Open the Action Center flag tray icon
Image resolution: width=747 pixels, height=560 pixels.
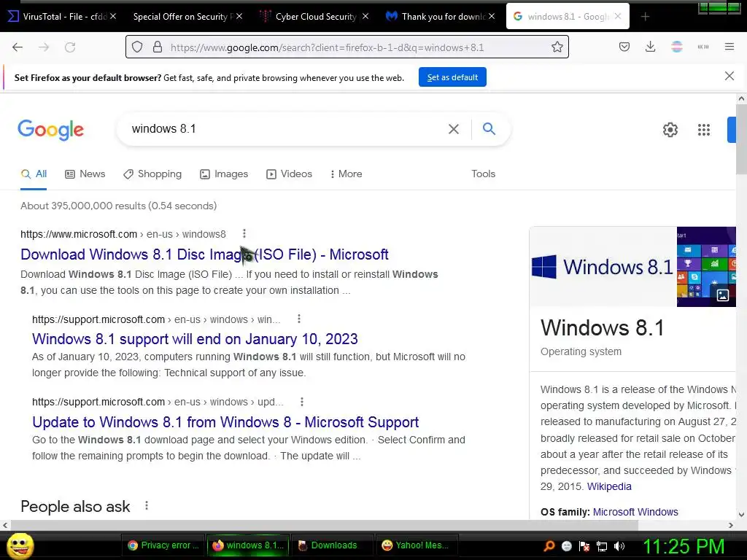click(x=584, y=546)
